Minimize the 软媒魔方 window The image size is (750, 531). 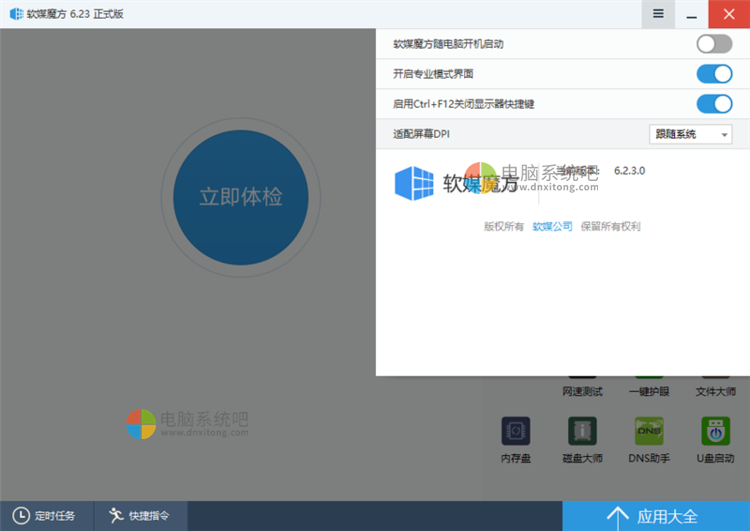[x=691, y=14]
